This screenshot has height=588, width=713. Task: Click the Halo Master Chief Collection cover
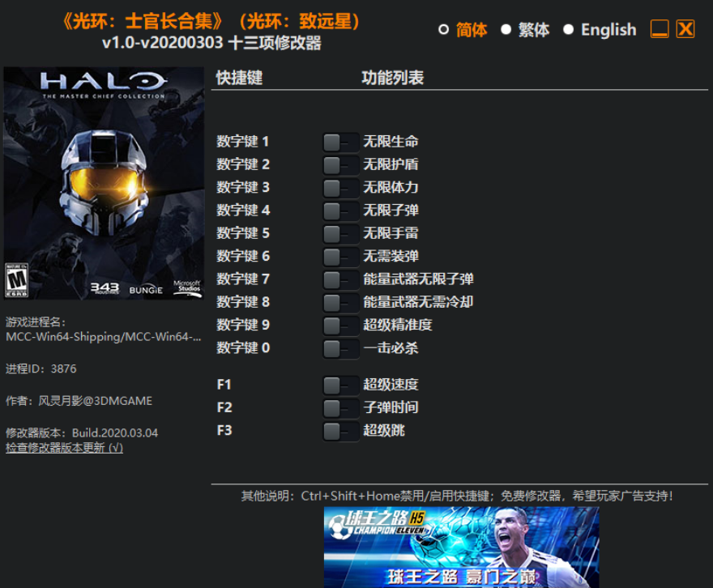click(104, 183)
